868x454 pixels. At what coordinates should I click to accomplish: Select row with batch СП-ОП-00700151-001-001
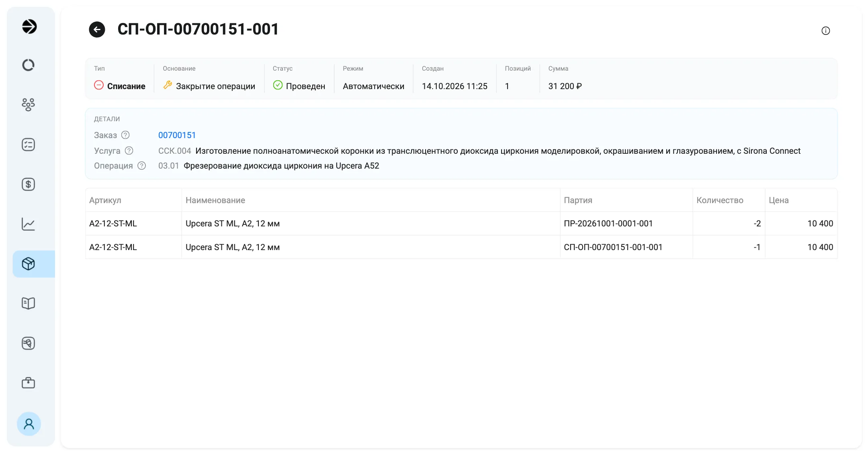coord(461,247)
